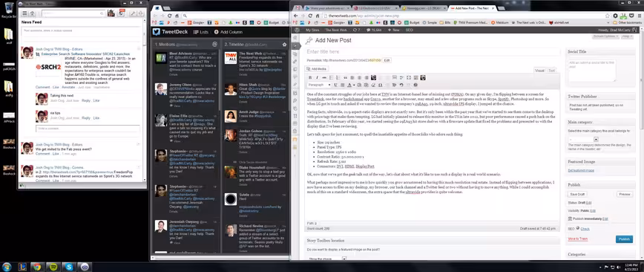Image resolution: width=644 pixels, height=272 pixels.
Task: Click the blue Publish button
Action: (x=624, y=239)
